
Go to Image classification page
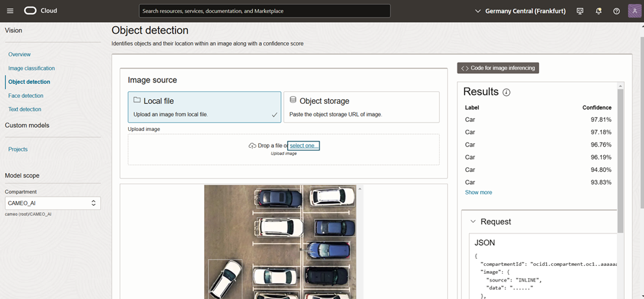[x=31, y=68]
